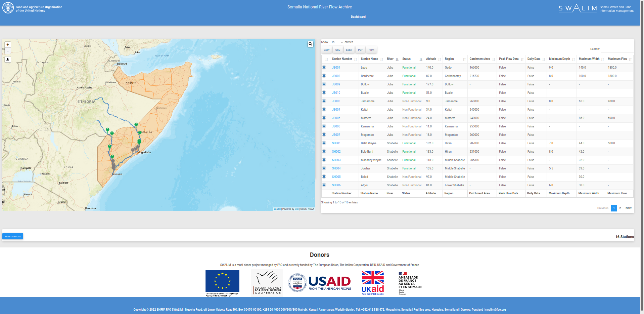Screen dimensions: 644x314
Task: Export the table as CSV
Action: coord(337,49)
